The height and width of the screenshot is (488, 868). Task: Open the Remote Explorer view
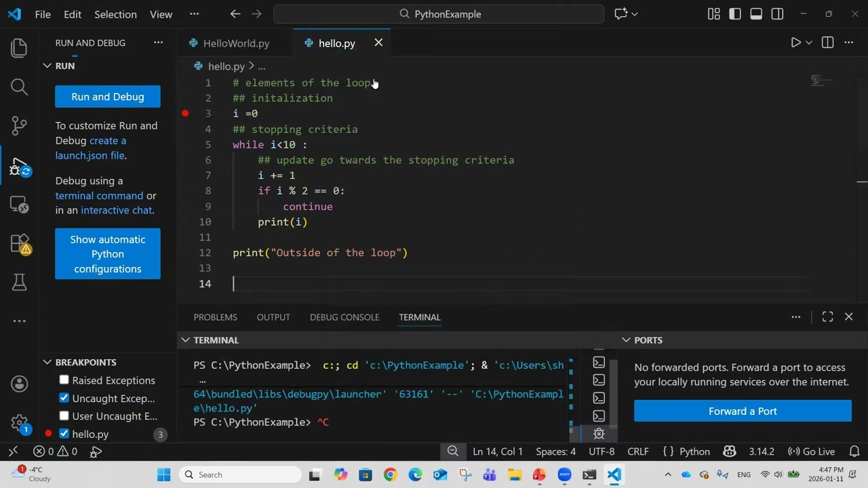pos(19,204)
